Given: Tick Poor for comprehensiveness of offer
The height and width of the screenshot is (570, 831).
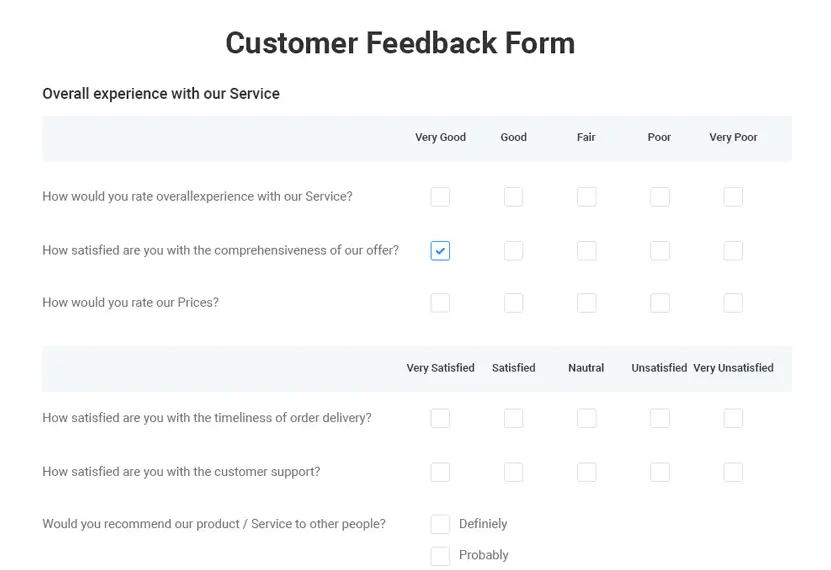Looking at the screenshot, I should click(x=659, y=251).
